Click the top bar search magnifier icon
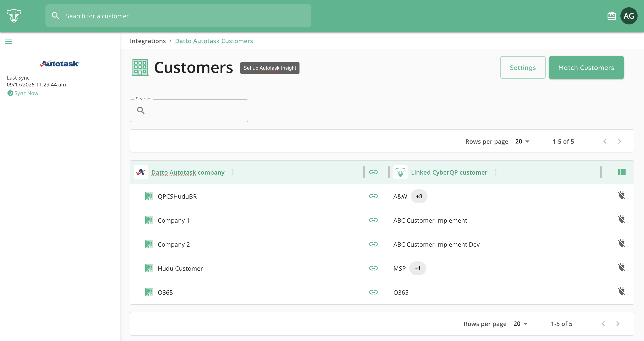The width and height of the screenshot is (644, 341). [x=56, y=16]
